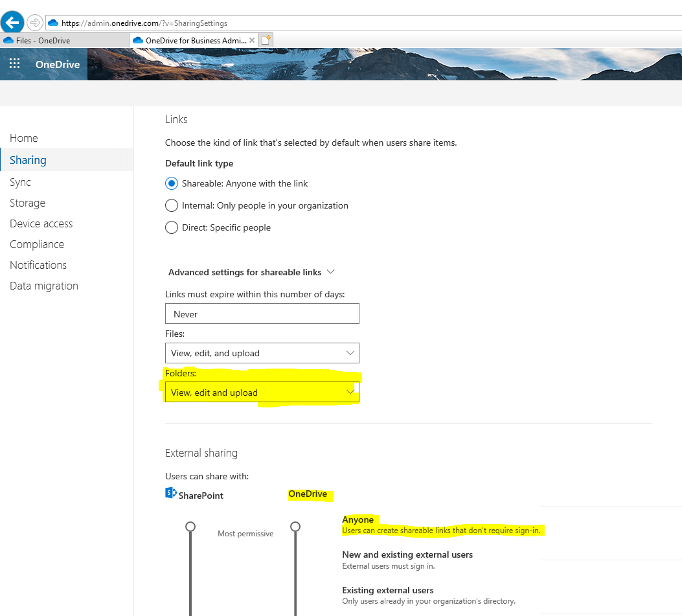This screenshot has height=616, width=682.
Task: Open Home in the left navigation
Action: pos(24,139)
